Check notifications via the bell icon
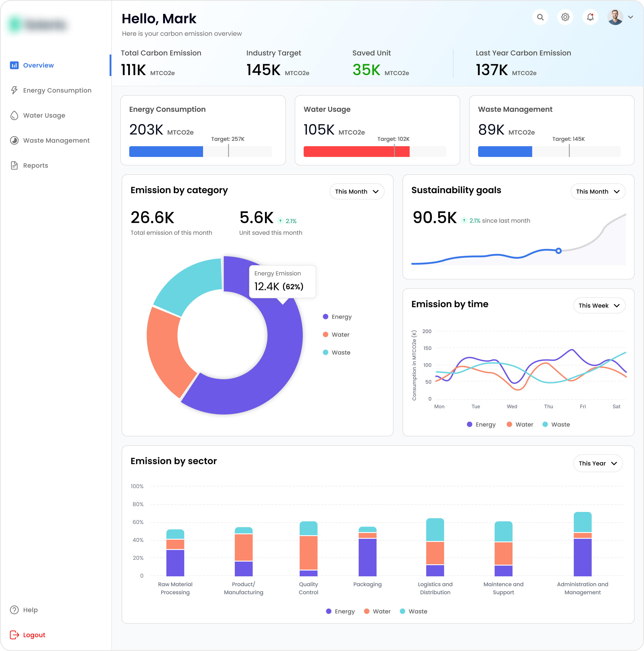The height and width of the screenshot is (651, 644). (590, 17)
